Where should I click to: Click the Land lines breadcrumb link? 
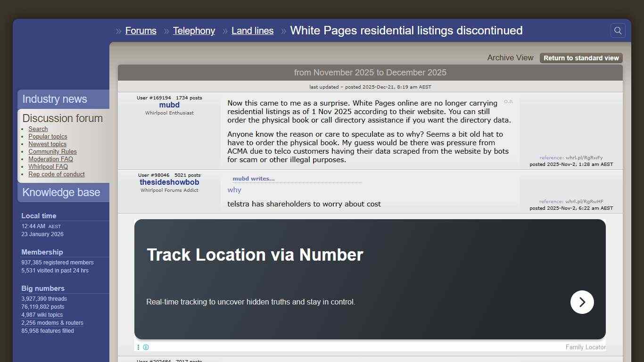[253, 31]
